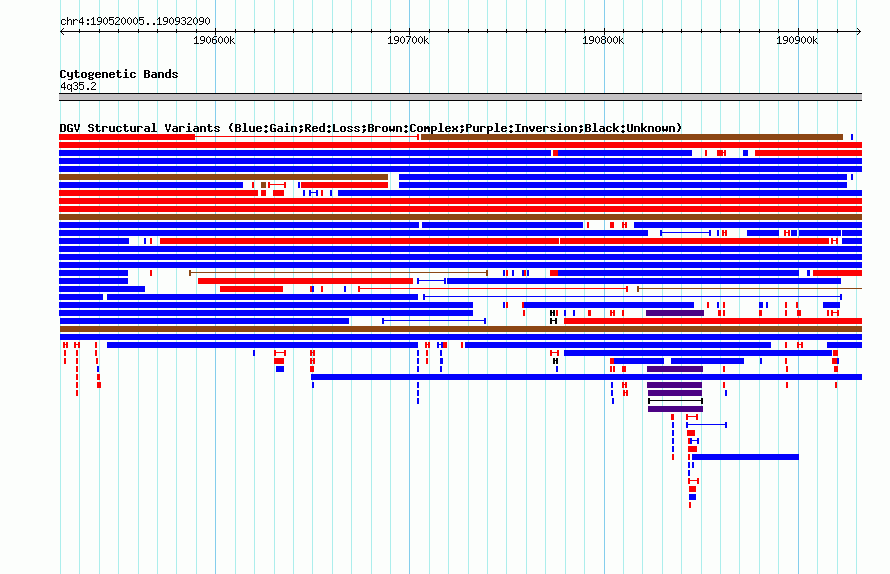
Task: Click the DGV Structural Variants track title
Action: tap(371, 128)
